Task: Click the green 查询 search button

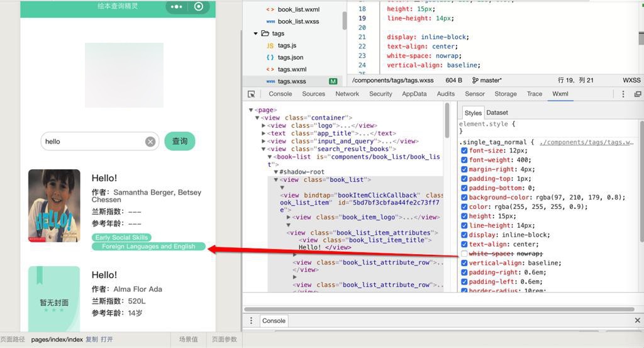Action: 180,142
